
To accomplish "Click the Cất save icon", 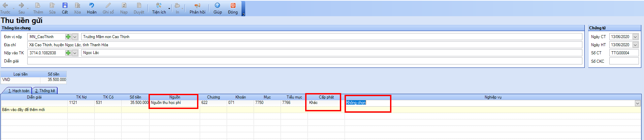I will coord(65,6).
